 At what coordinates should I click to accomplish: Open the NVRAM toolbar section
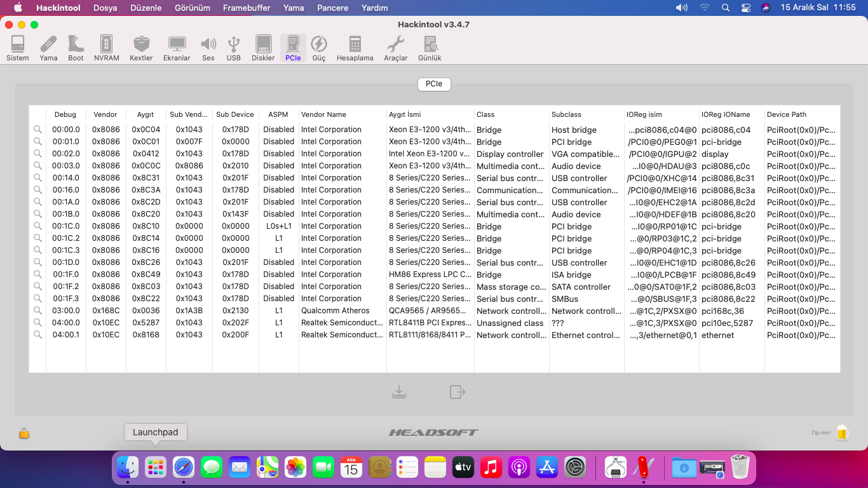tap(106, 48)
